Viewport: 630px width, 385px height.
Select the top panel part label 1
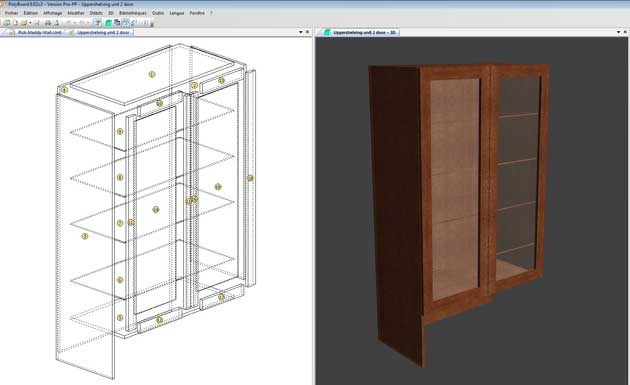[152, 74]
